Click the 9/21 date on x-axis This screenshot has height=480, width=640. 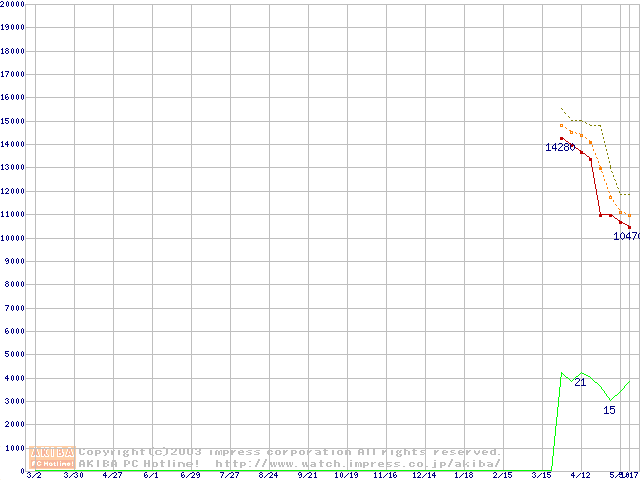307,476
